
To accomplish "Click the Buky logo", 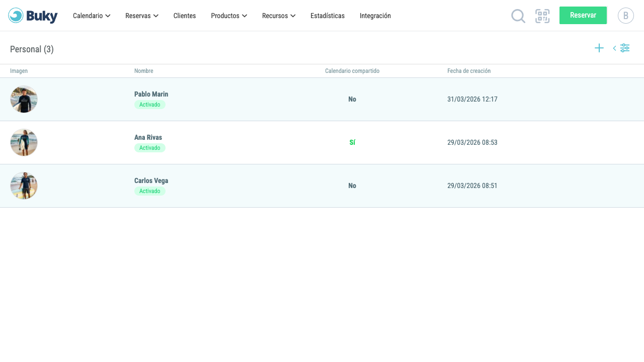I will click(33, 16).
